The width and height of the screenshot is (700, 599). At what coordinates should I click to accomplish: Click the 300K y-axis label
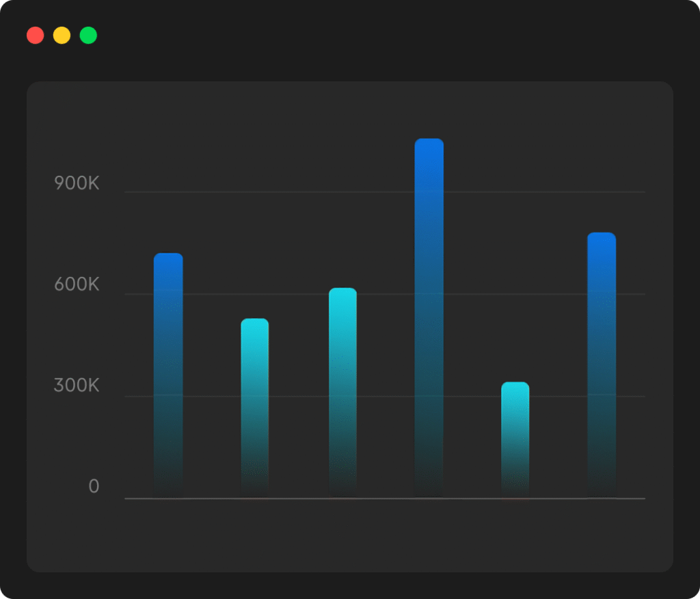pyautogui.click(x=77, y=386)
